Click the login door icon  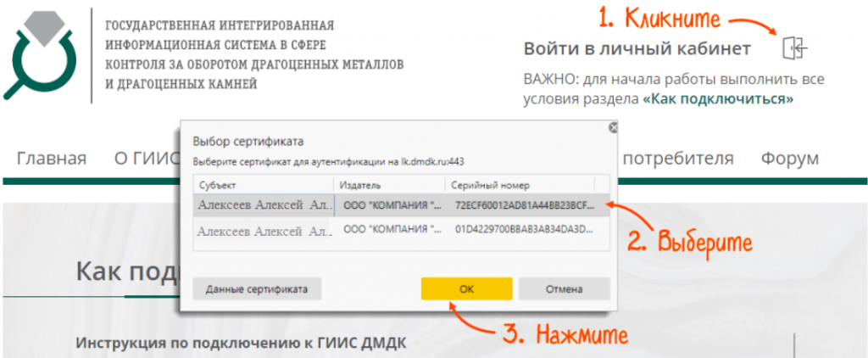794,48
